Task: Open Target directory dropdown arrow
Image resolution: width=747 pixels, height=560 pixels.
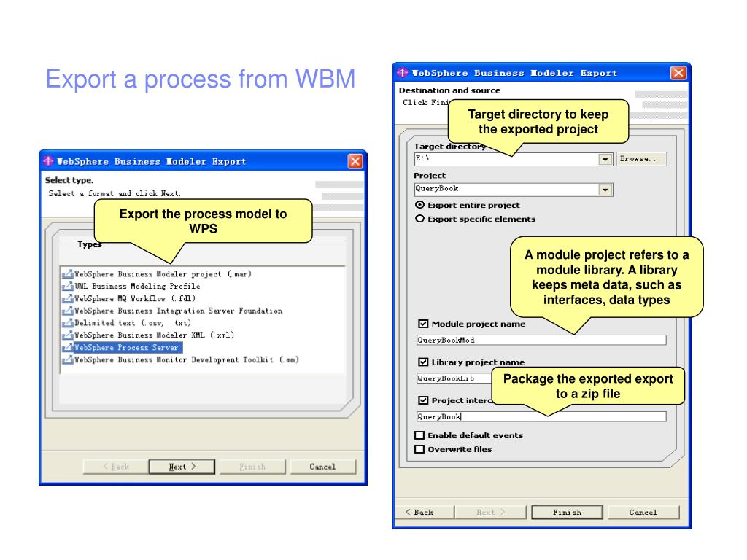Action: tap(605, 159)
